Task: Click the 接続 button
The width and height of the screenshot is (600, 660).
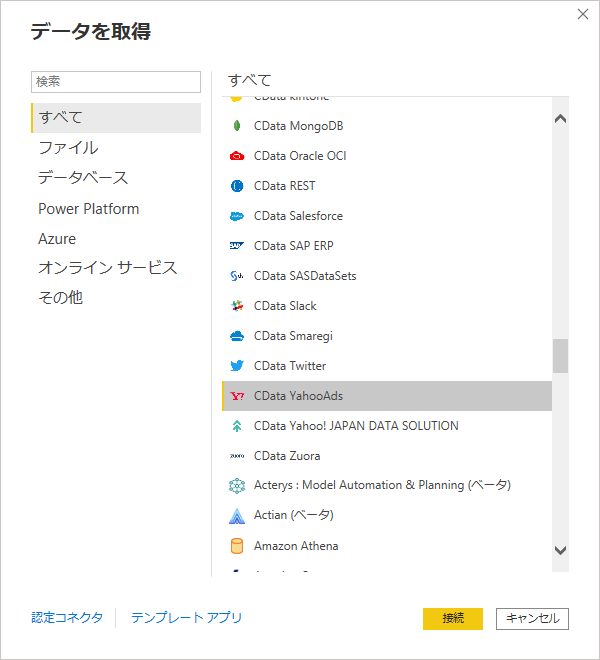Action: click(x=453, y=618)
